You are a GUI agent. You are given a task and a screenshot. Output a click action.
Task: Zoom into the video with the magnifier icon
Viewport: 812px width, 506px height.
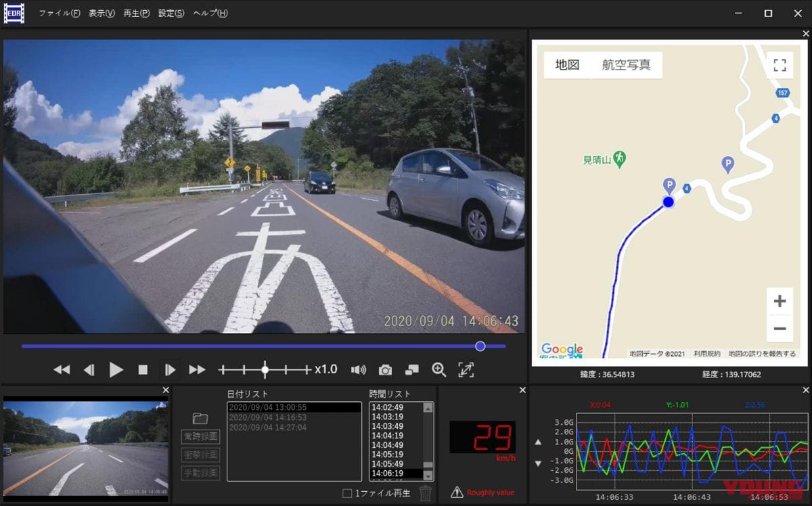click(x=438, y=369)
